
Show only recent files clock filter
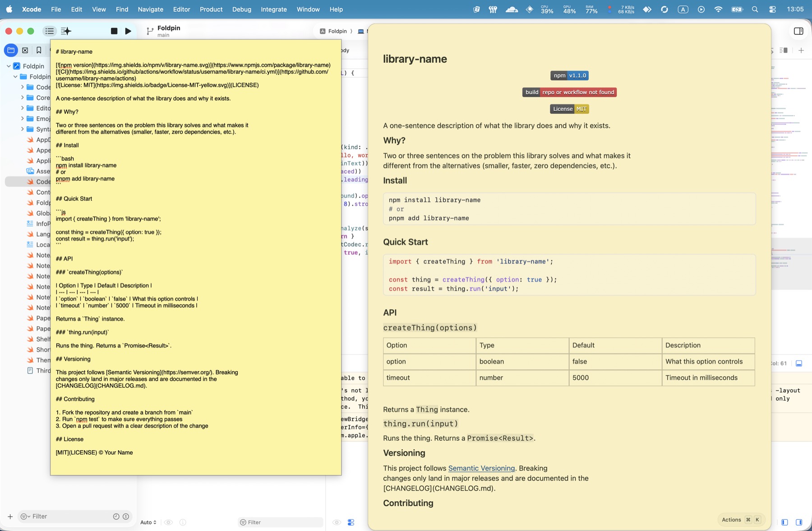pos(116,517)
